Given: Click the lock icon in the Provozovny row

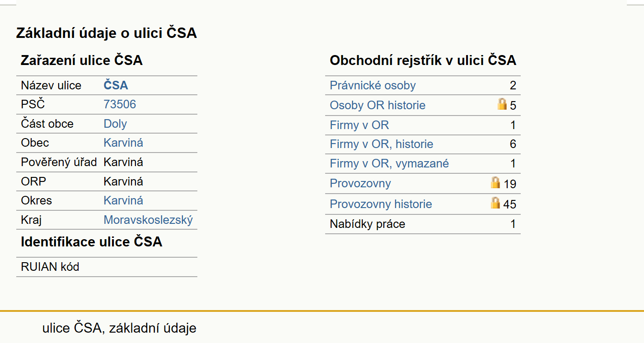Looking at the screenshot, I should point(495,182).
